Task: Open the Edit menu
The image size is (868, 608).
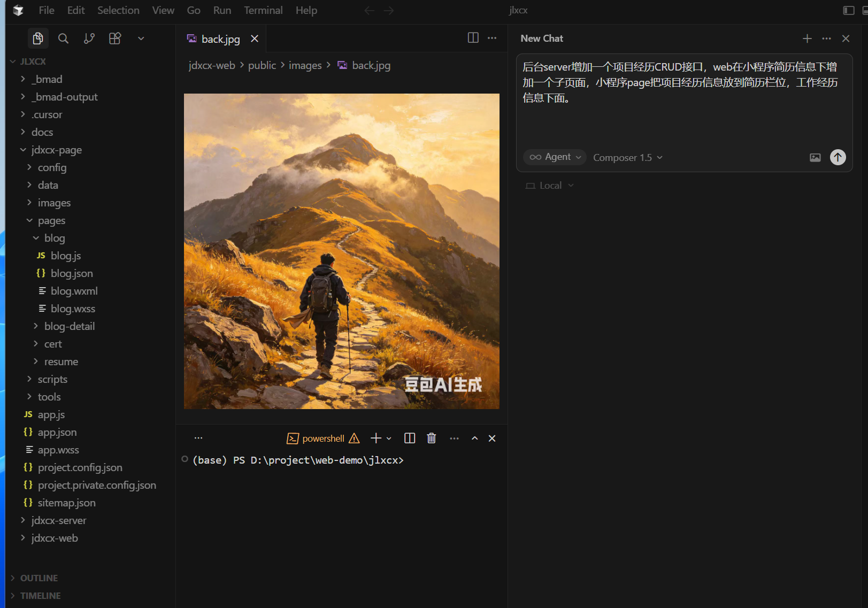Action: click(76, 10)
